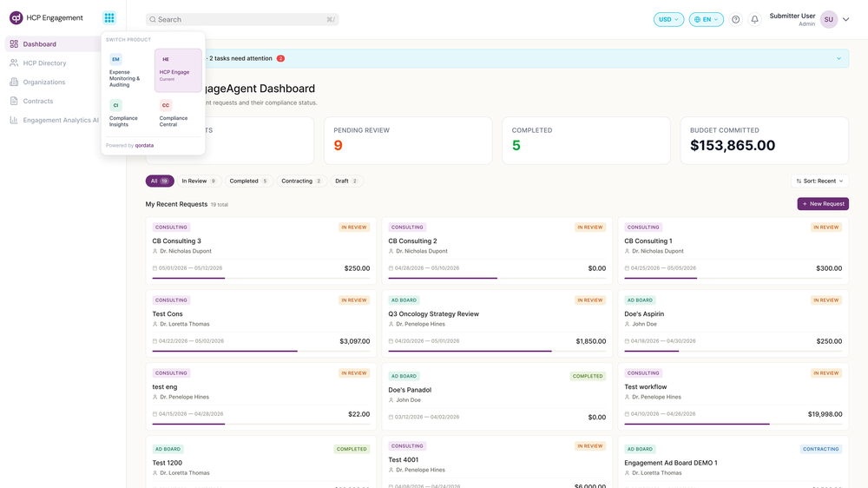
Task: Click the Organizations building icon
Action: 14,82
